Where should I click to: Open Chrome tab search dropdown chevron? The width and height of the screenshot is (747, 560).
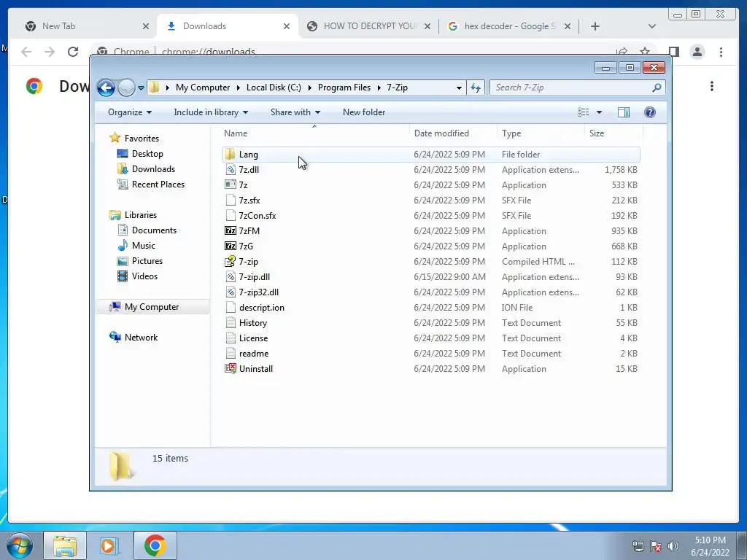652,26
